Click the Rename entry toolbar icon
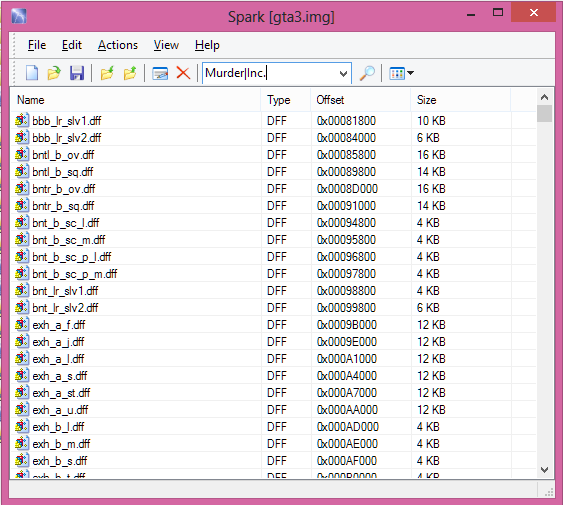563x505 pixels. click(x=160, y=73)
